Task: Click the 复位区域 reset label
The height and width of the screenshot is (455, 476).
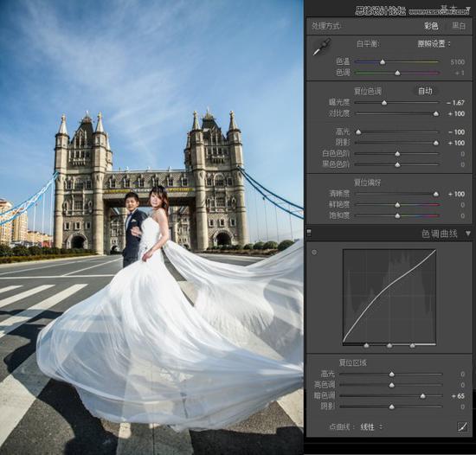Action: pyautogui.click(x=353, y=362)
